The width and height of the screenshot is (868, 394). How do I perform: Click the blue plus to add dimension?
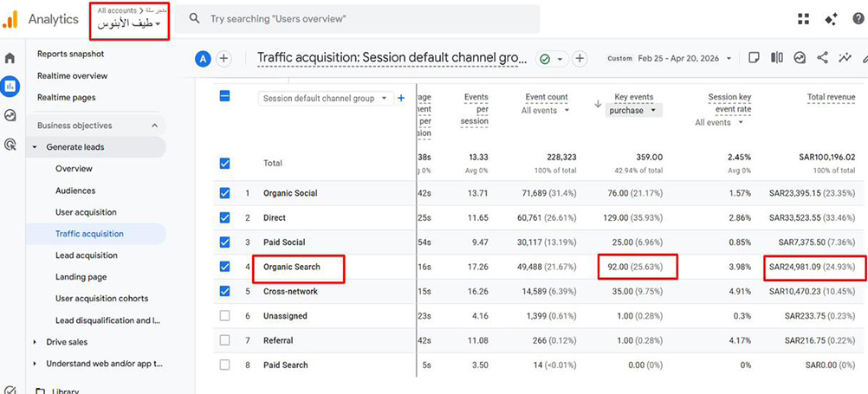pyautogui.click(x=401, y=99)
